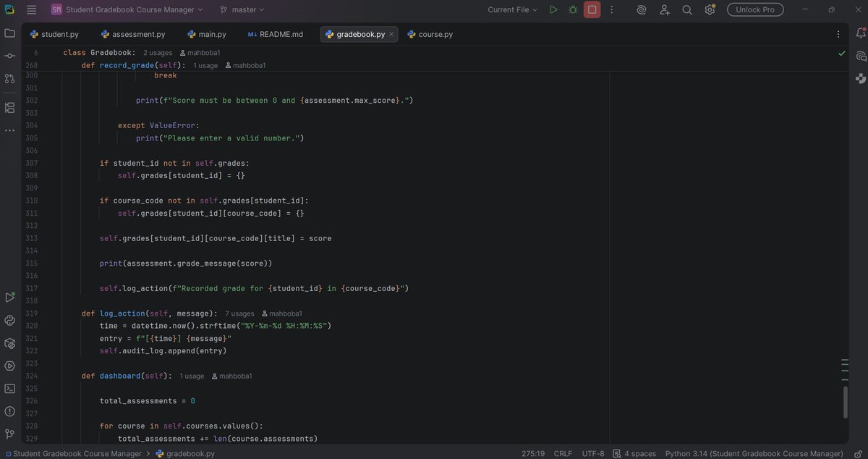Image resolution: width=868 pixels, height=459 pixels.
Task: Click 'print(assessment.grade_message(score))' line
Action: point(186,263)
